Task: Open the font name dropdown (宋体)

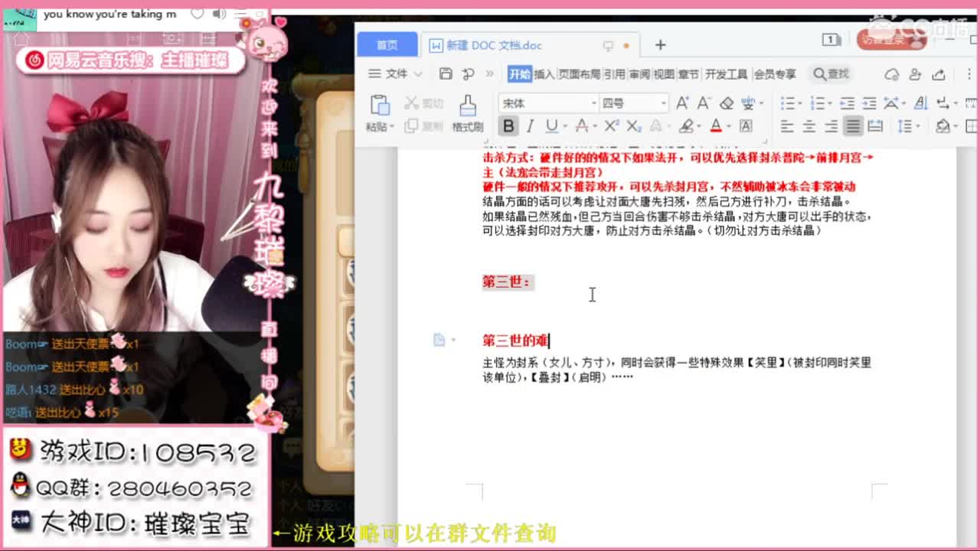Action: (593, 103)
